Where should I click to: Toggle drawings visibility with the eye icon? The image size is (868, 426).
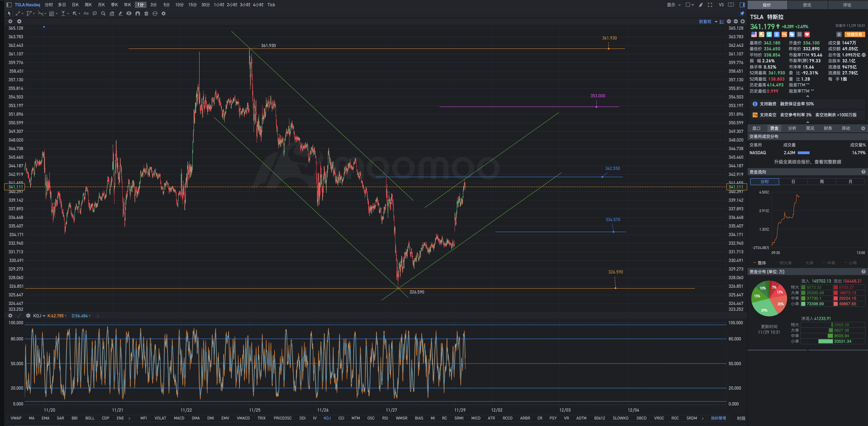[x=129, y=13]
